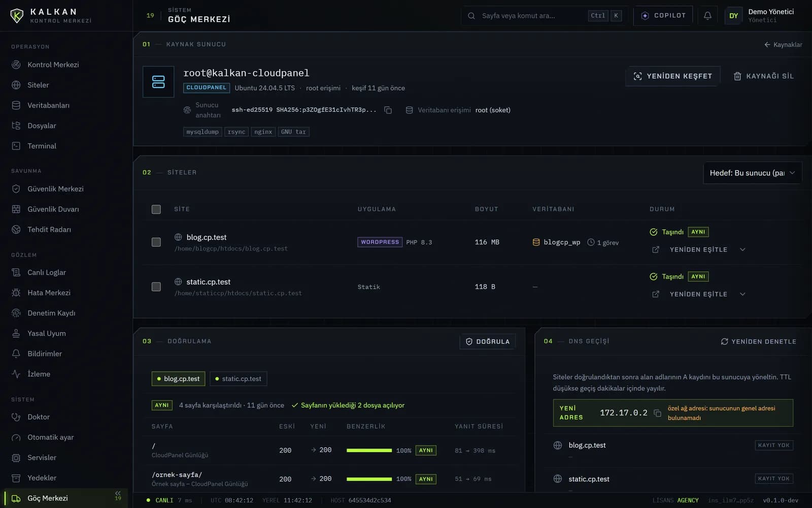This screenshot has width=812, height=508.
Task: Check the static.cp.test row checkbox
Action: [x=156, y=287]
